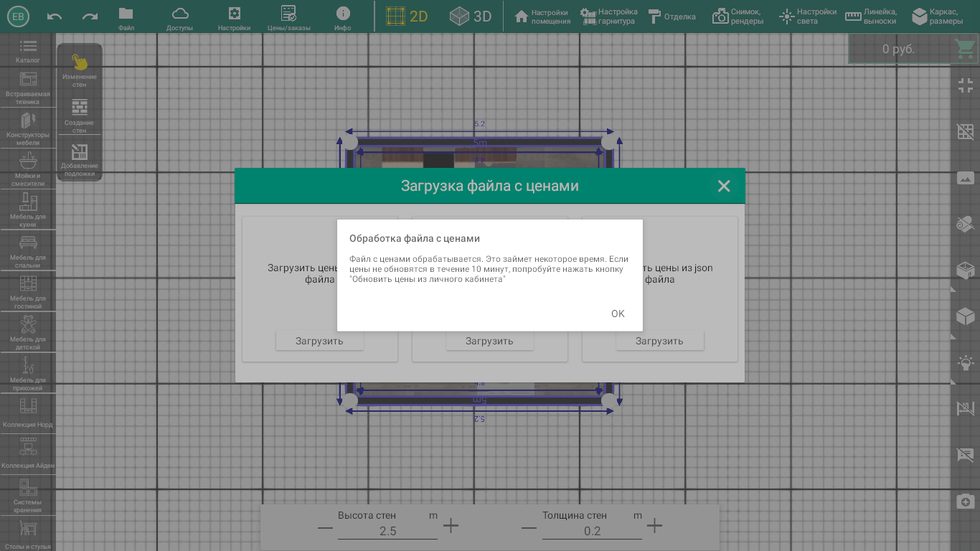Undo the last action
This screenshot has width=980, height=551.
(x=55, y=16)
